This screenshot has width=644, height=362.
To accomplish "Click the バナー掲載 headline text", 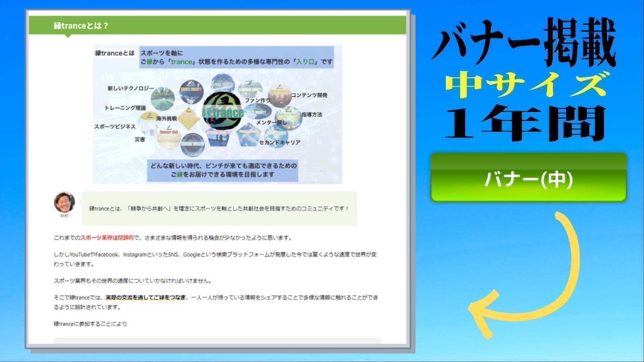I will point(525,42).
